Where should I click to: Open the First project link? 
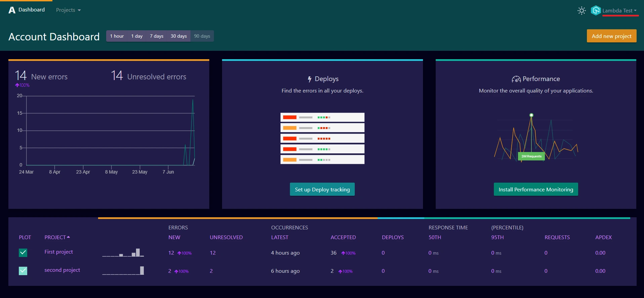click(x=59, y=252)
